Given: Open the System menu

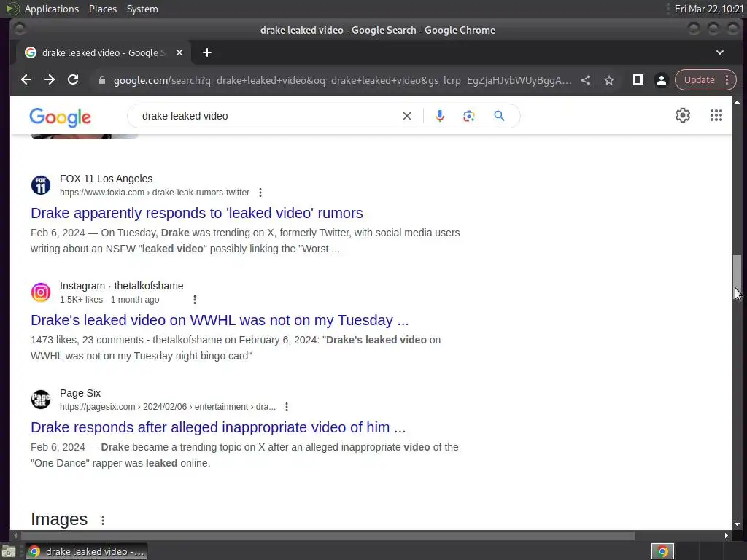Looking at the screenshot, I should click(x=142, y=9).
